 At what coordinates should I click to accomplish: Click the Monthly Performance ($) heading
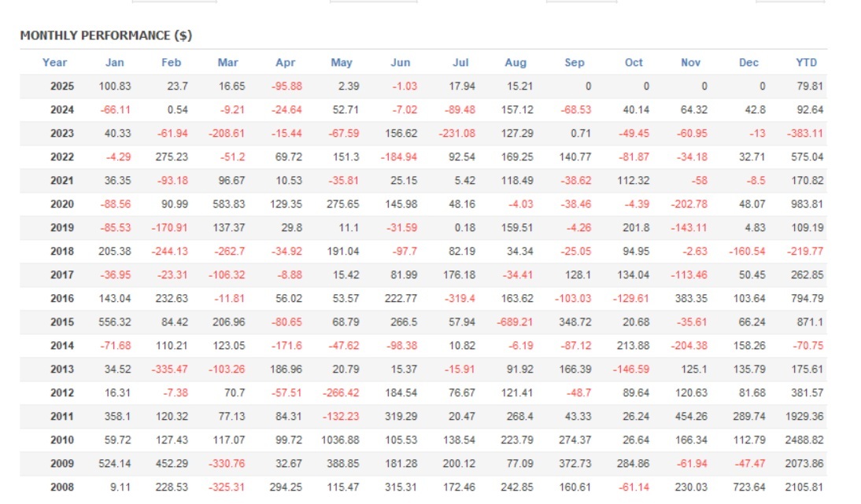point(106,35)
